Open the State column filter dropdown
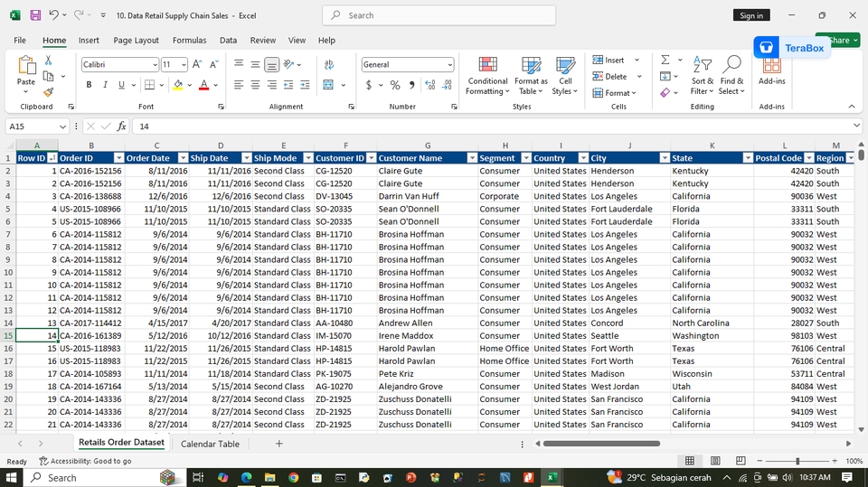Viewport: 868px width, 487px height. coord(748,158)
